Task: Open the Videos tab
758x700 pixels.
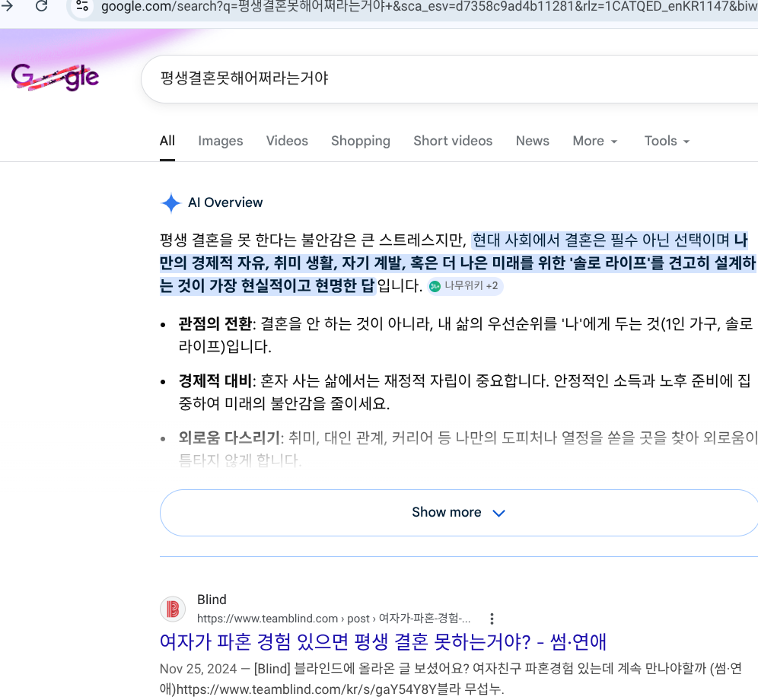Action: (x=287, y=141)
